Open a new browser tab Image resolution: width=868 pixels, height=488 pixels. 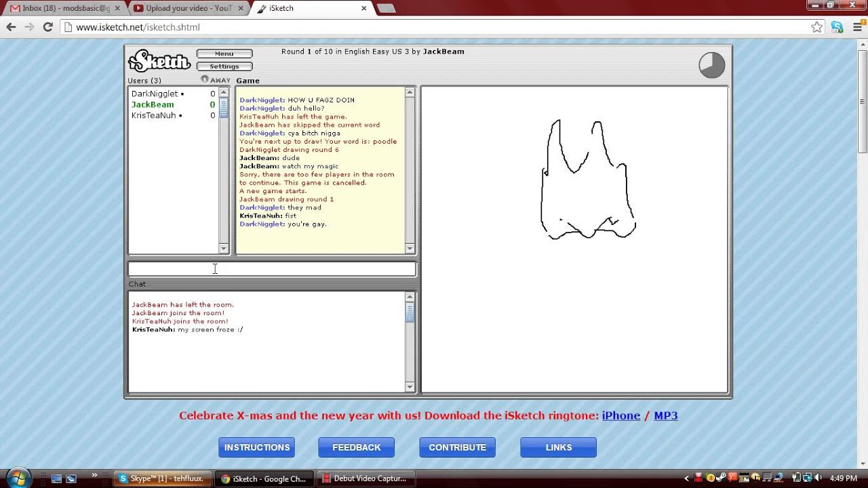[x=386, y=8]
